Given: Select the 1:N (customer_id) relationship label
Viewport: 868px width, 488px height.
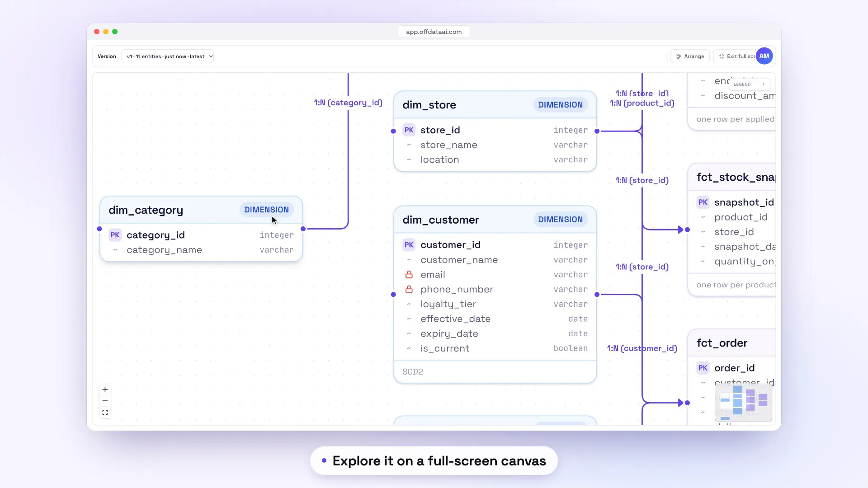Looking at the screenshot, I should coord(642,348).
